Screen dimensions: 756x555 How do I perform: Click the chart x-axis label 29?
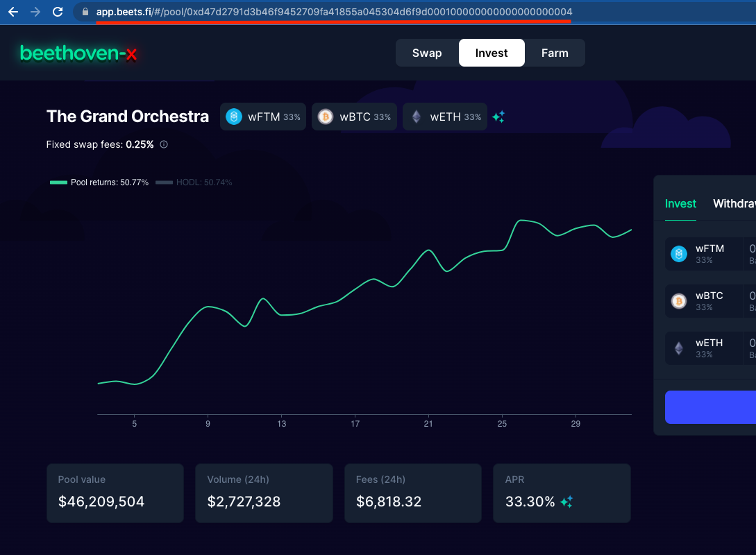pyautogui.click(x=576, y=423)
